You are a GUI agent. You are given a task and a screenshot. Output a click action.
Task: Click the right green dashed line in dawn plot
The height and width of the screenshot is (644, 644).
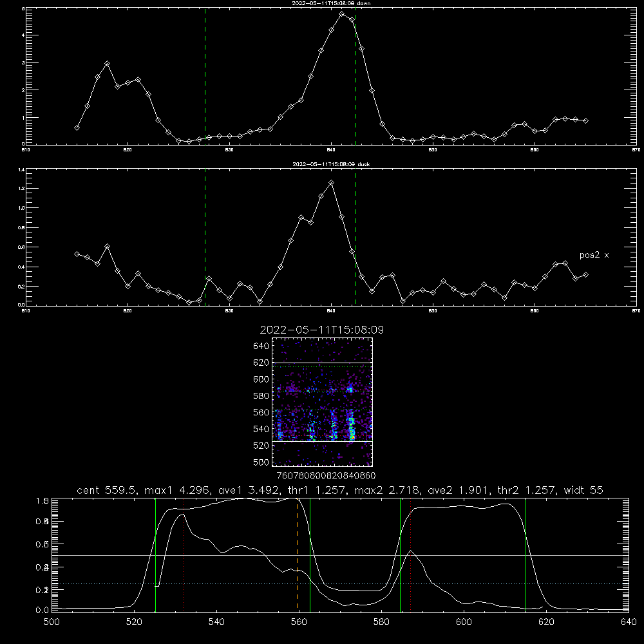(x=355, y=76)
